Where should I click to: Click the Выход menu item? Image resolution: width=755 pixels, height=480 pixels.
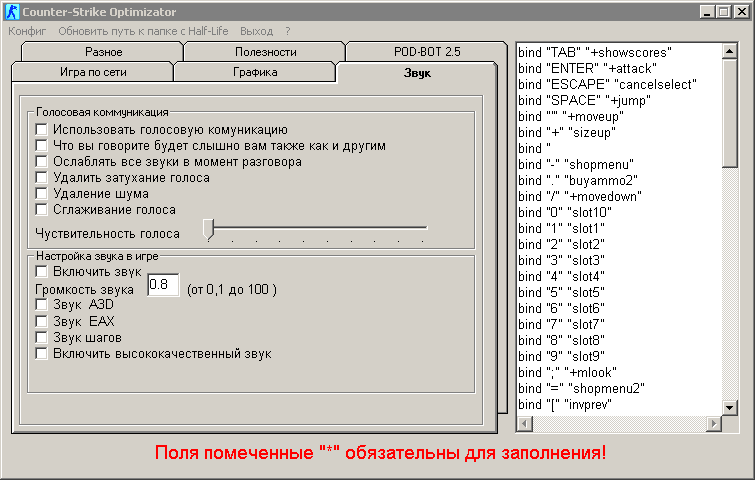point(256,31)
